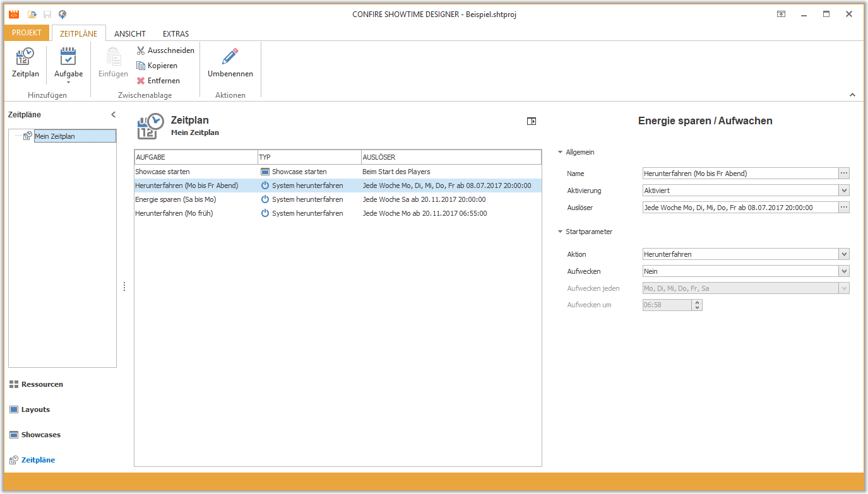Click into the Name input field
This screenshot has height=494, width=868.
740,173
